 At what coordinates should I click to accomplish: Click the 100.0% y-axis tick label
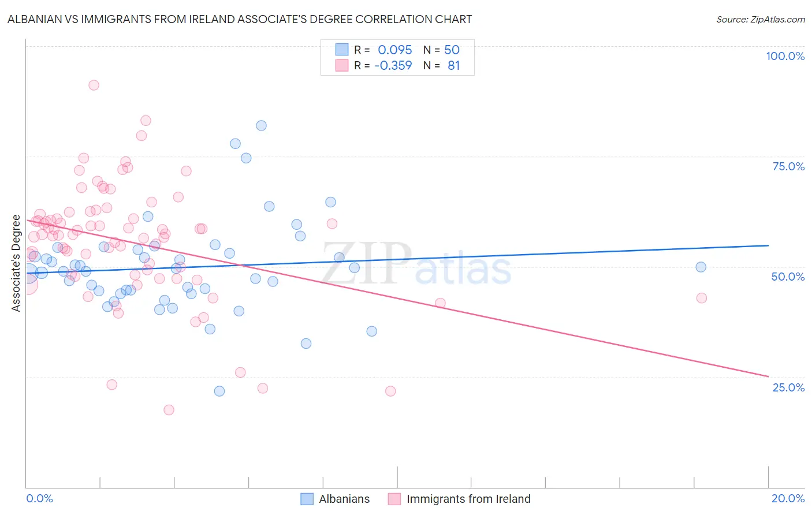785,56
